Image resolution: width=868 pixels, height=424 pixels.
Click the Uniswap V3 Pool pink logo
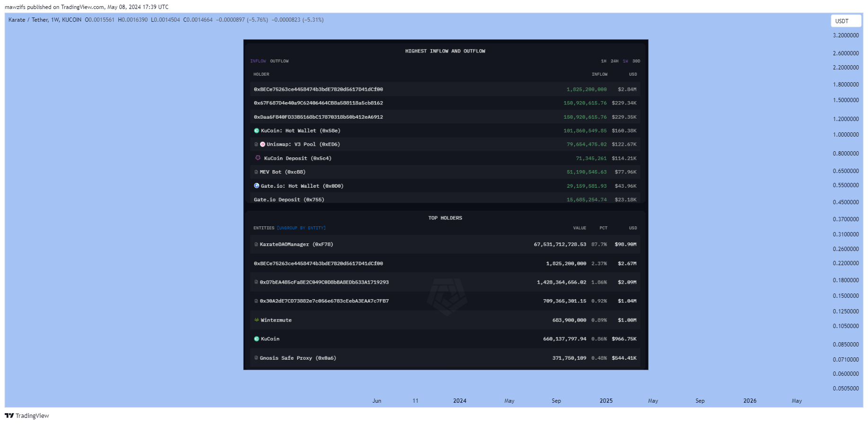click(263, 144)
